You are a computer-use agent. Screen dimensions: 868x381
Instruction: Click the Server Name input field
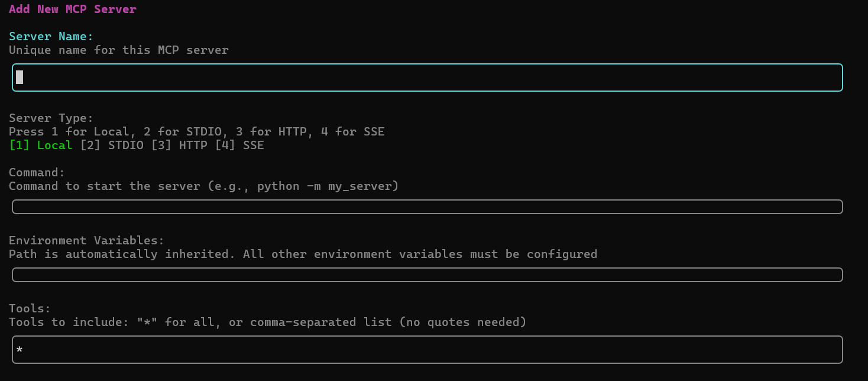427,78
